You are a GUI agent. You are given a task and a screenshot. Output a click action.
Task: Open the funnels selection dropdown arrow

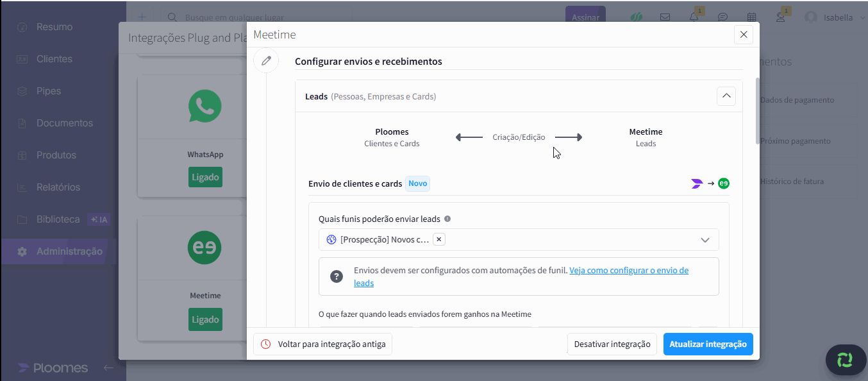tap(705, 240)
